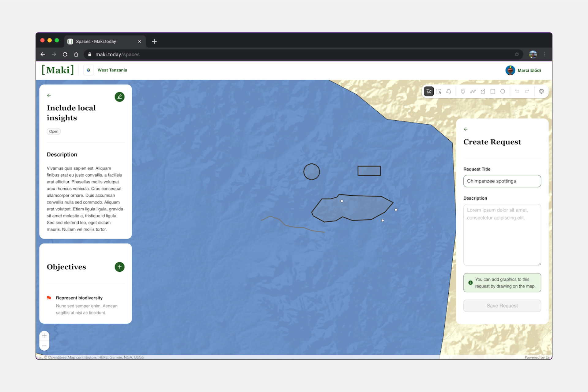Open the West Tanzania space selector
Screen dimensions: 588x392
(x=106, y=70)
